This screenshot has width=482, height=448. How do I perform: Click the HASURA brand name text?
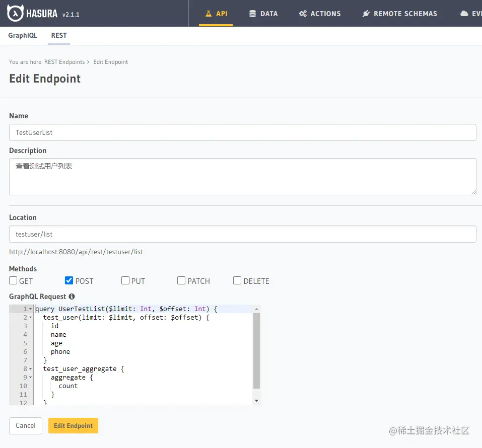pos(42,14)
